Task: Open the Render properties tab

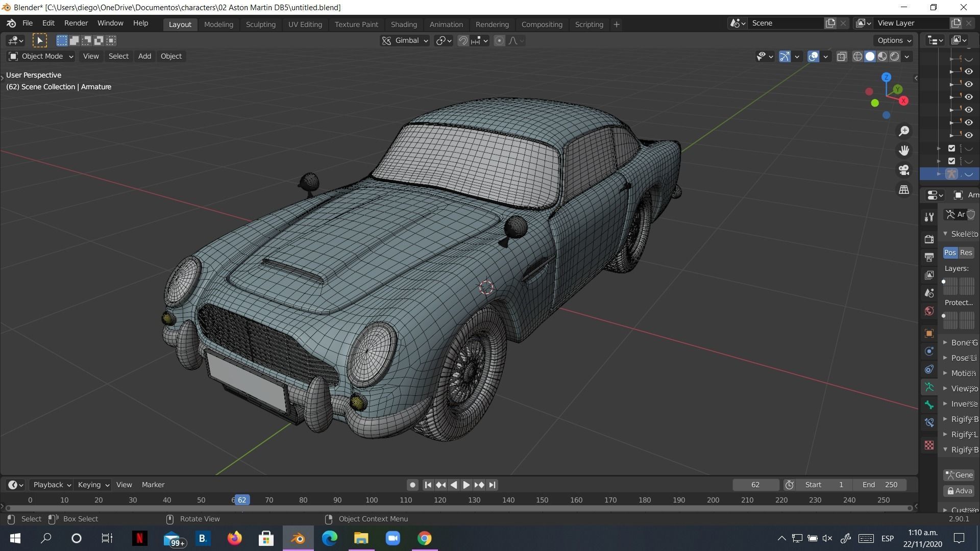Action: 929,239
